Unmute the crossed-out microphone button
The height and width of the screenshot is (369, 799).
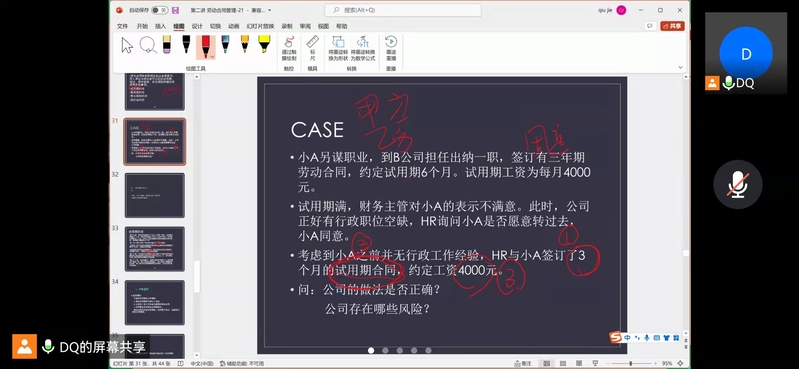(x=737, y=184)
